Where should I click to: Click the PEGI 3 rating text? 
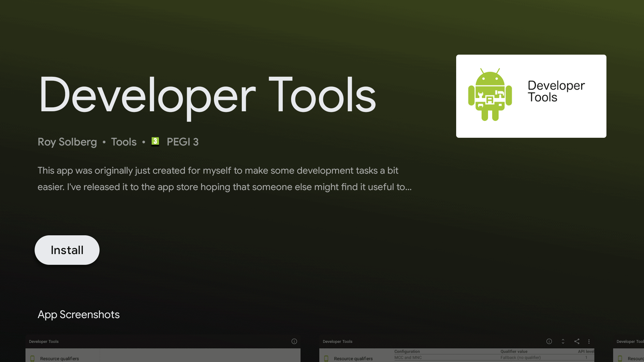(182, 142)
